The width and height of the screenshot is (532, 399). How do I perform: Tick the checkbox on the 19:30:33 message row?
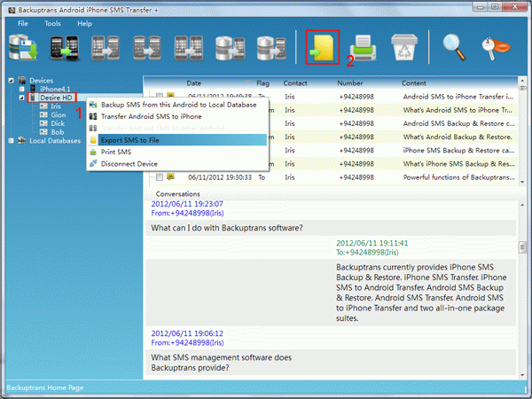(x=160, y=177)
